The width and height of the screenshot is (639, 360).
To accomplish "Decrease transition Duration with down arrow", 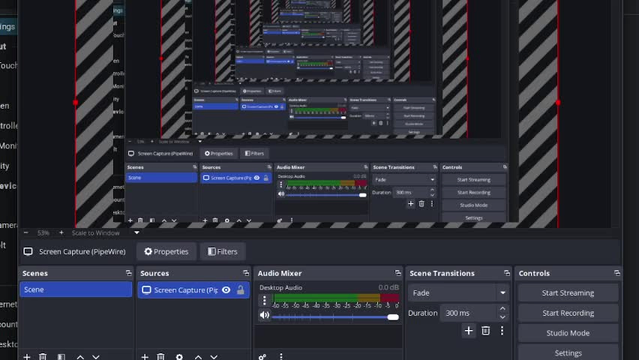I will pos(502,317).
